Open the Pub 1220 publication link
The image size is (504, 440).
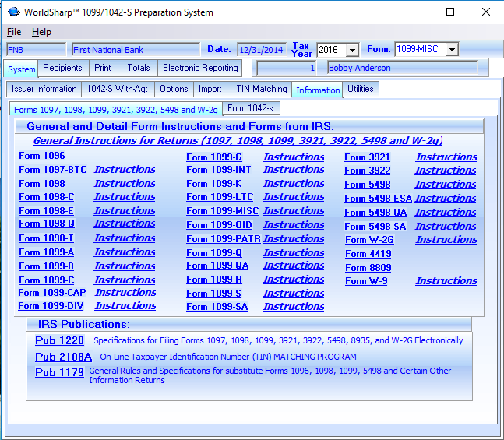(x=59, y=340)
